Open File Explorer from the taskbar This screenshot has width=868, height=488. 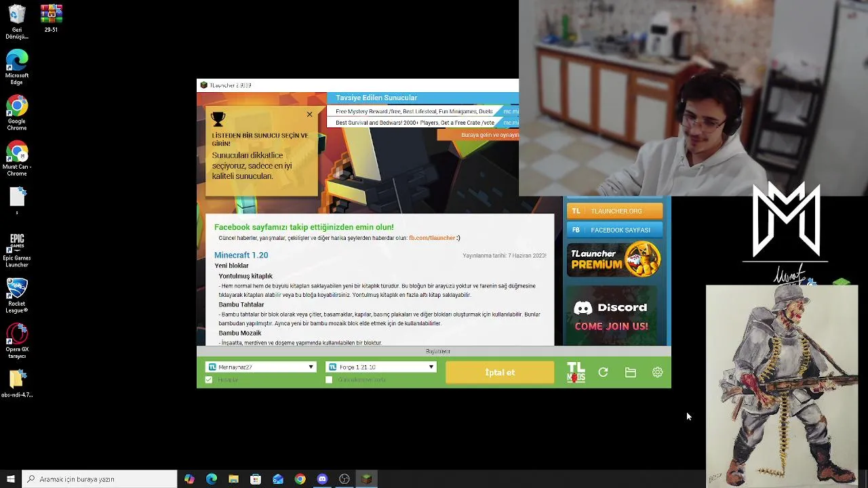coord(233,479)
